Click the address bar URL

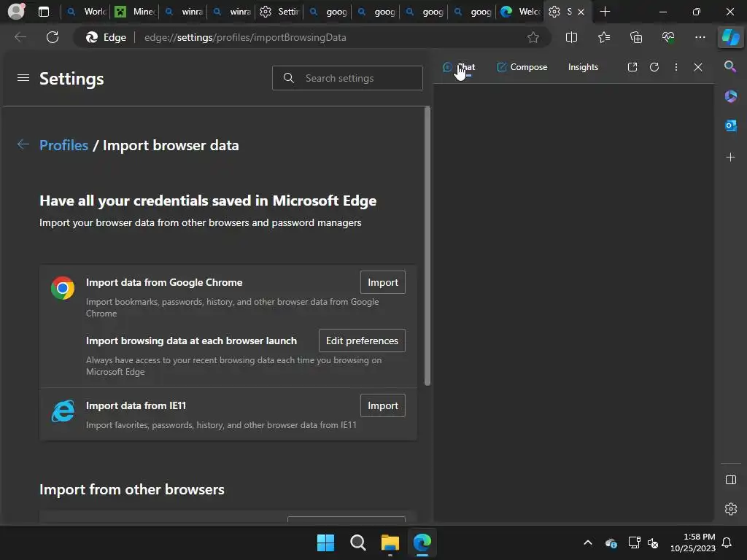click(x=245, y=37)
